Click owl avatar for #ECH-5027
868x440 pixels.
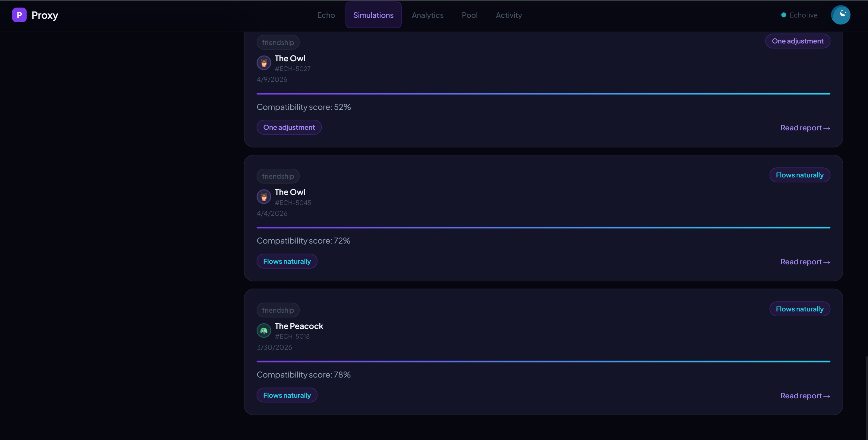pos(264,63)
